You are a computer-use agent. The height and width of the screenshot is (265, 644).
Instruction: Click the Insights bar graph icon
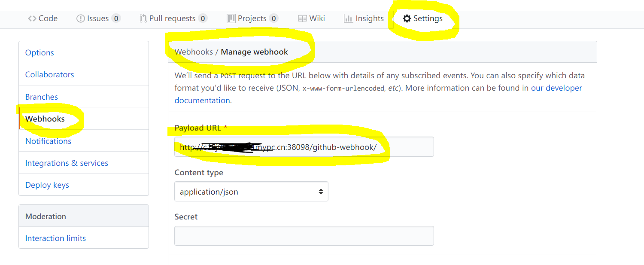point(348,18)
